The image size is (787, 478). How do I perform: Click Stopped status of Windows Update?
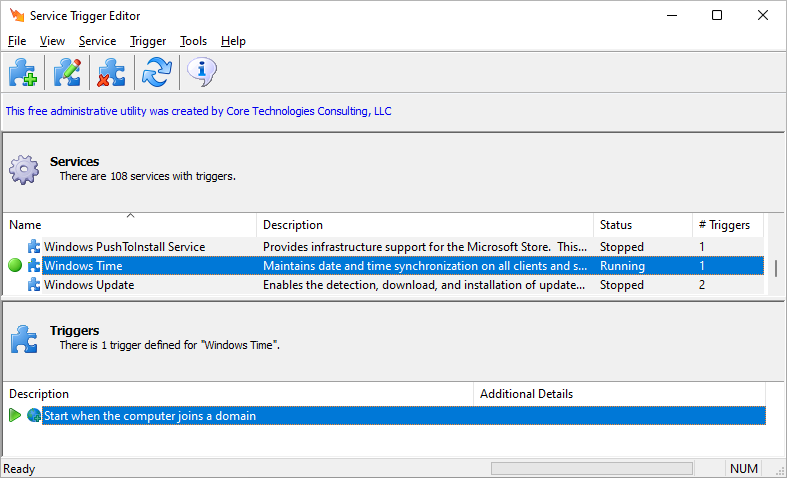coord(622,285)
